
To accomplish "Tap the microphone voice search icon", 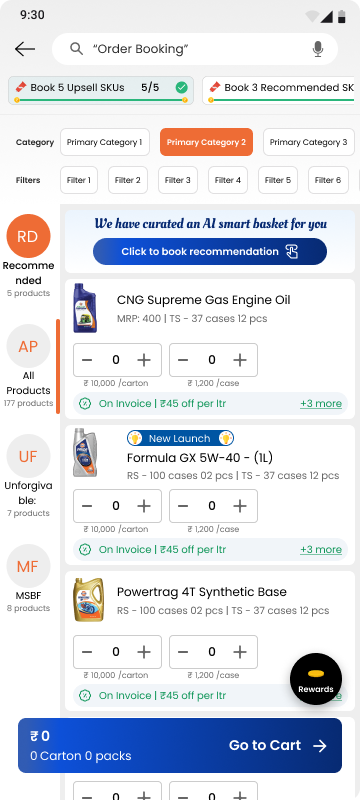I will pos(318,49).
